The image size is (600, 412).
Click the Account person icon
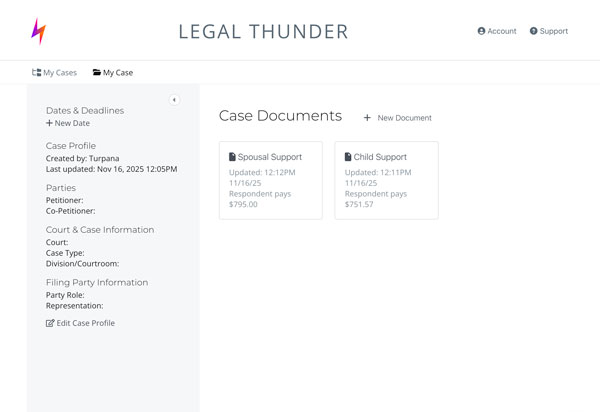(x=481, y=31)
